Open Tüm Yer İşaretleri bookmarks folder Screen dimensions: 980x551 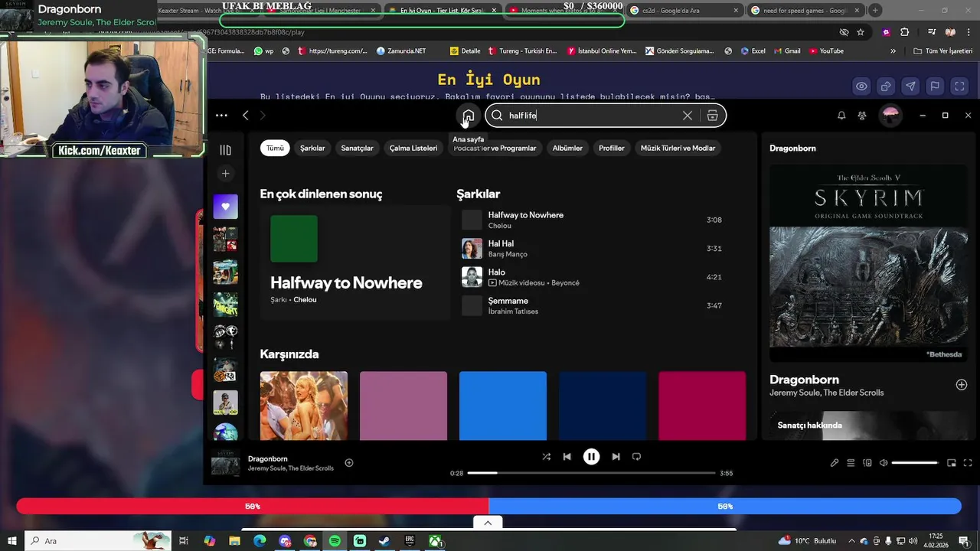[944, 51]
